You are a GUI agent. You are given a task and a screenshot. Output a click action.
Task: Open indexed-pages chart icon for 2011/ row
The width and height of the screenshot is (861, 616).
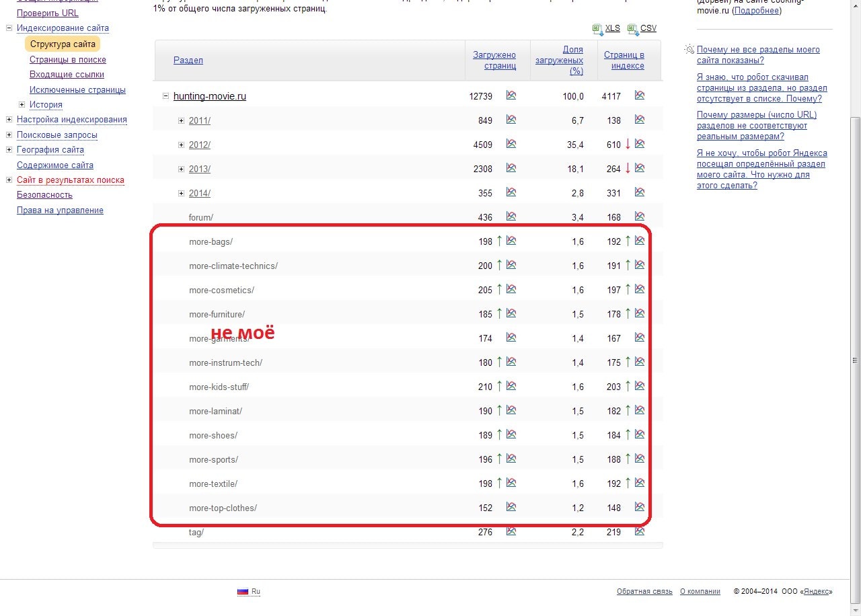[x=640, y=120]
